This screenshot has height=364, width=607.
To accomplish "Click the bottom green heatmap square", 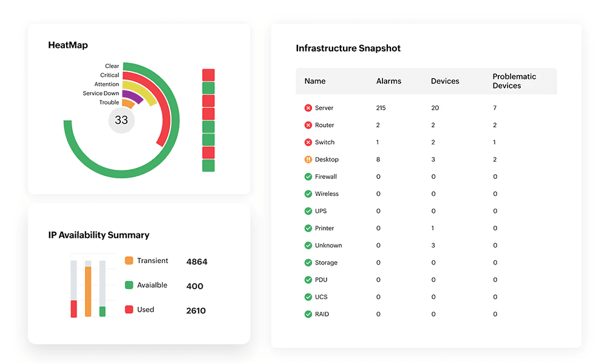I will coord(208,166).
